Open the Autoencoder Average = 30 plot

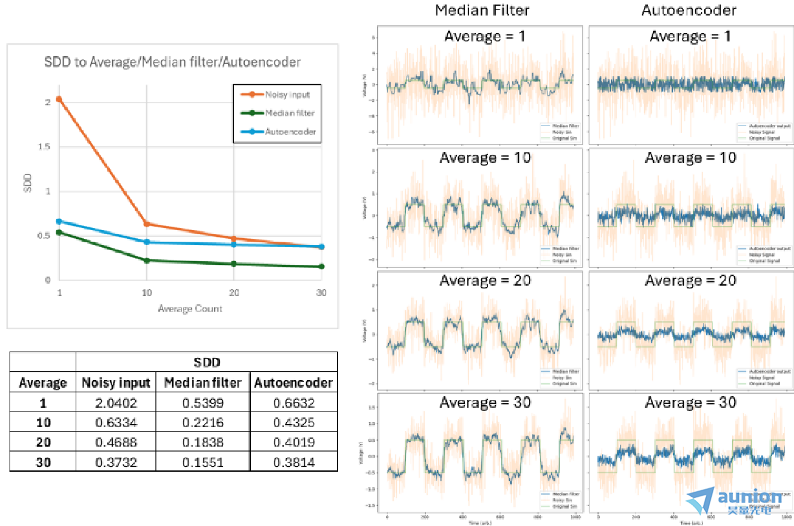coord(687,455)
